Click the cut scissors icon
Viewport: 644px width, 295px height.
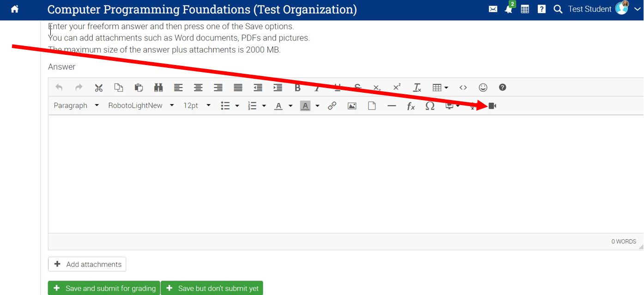point(98,88)
